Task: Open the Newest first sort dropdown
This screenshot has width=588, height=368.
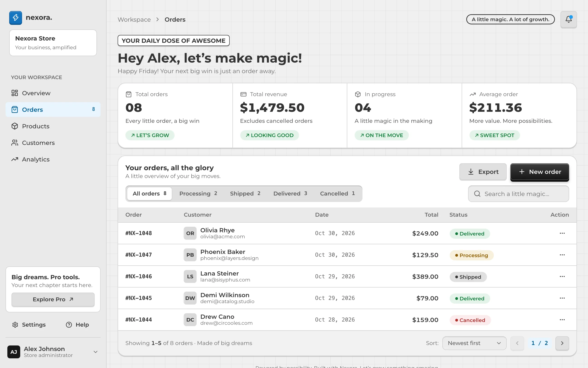Action: (474, 343)
